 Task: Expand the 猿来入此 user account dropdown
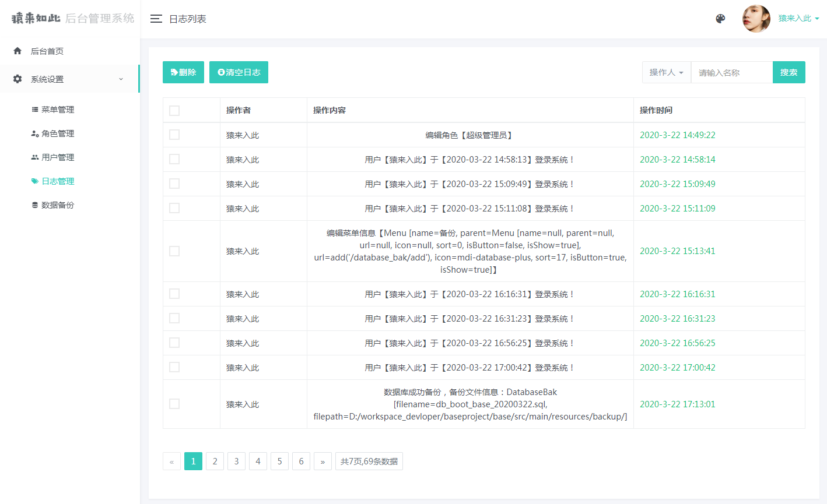coord(798,19)
